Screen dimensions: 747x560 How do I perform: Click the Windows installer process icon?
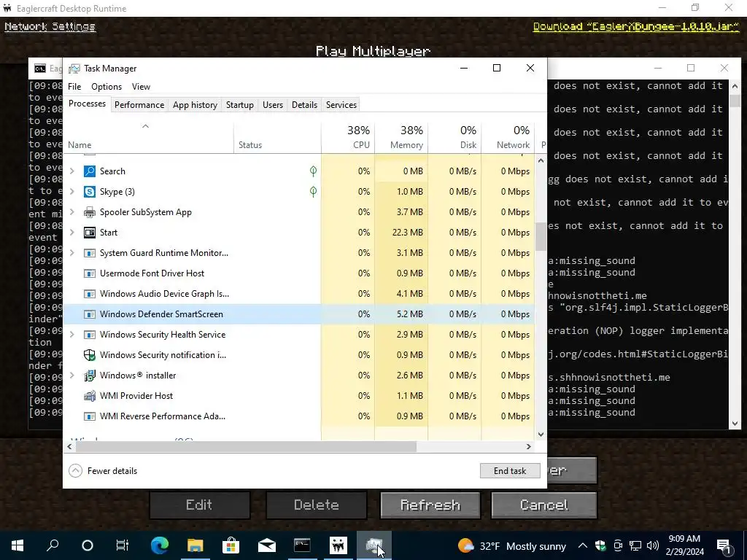tap(90, 376)
